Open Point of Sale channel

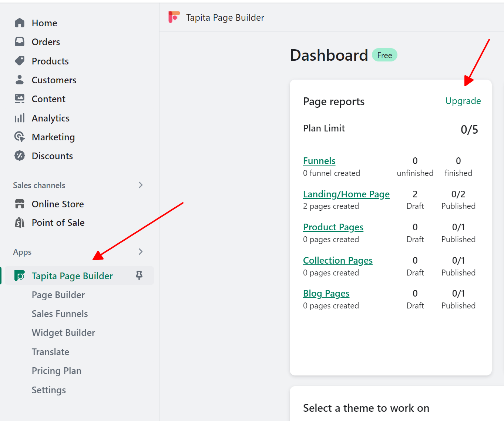pos(58,223)
